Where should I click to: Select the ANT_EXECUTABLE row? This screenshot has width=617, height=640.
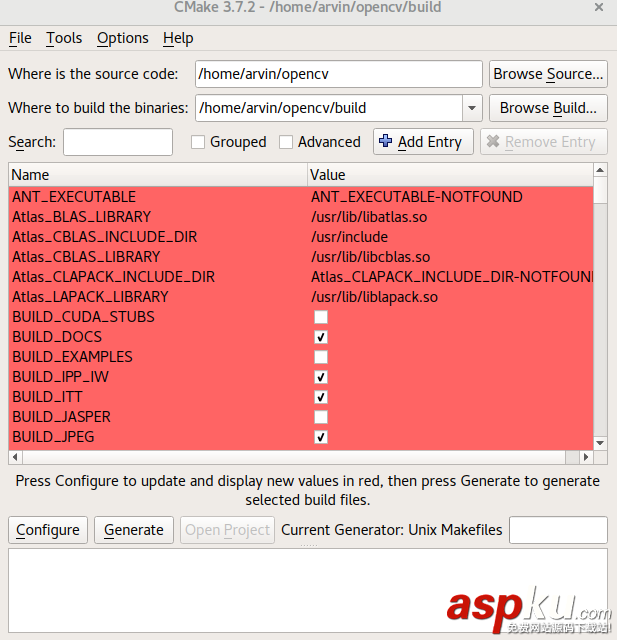[x=301, y=197]
